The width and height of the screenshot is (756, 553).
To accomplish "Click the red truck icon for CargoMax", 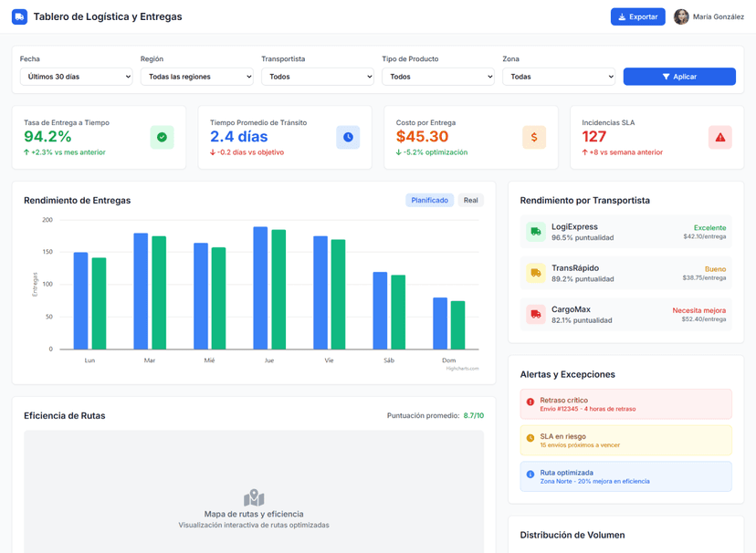I will coord(536,315).
